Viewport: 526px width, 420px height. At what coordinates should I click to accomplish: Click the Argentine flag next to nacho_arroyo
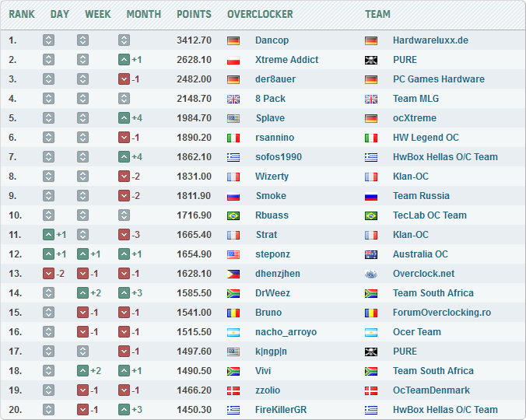pyautogui.click(x=233, y=333)
